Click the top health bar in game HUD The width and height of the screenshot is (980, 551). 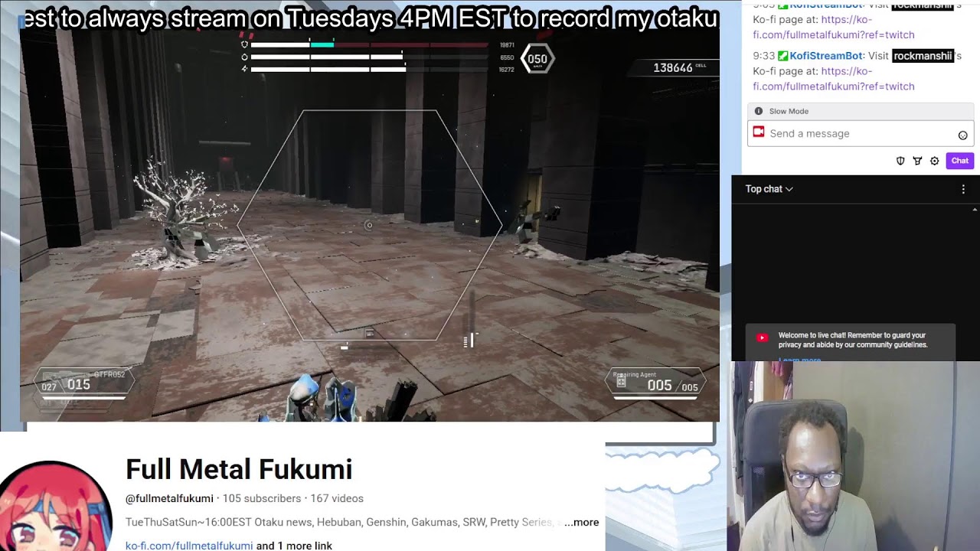pyautogui.click(x=370, y=44)
